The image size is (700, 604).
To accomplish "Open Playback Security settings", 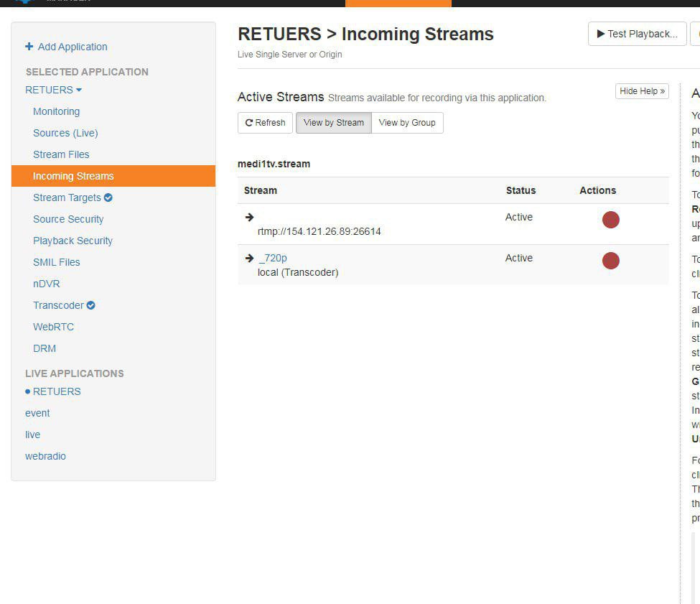I will pos(73,241).
